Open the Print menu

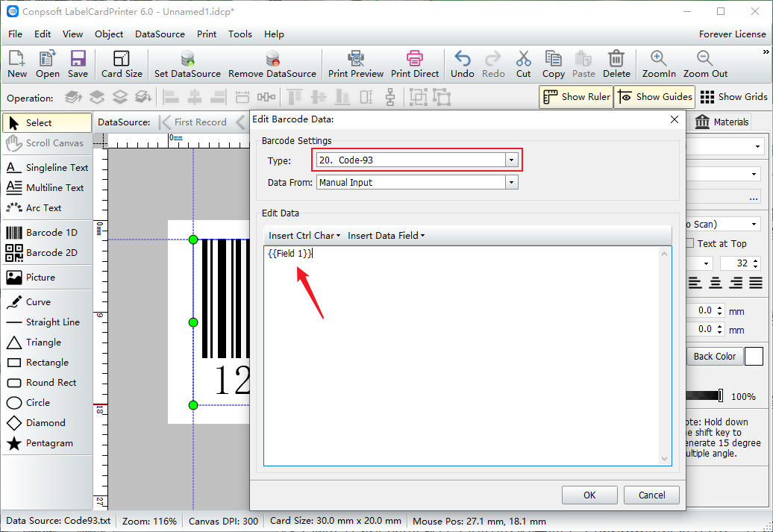pyautogui.click(x=207, y=34)
